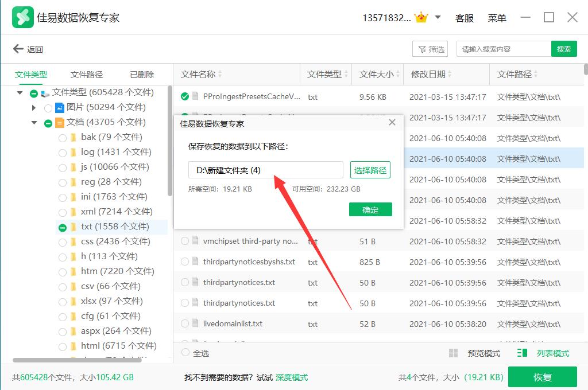Click the PProIngestPresetsCacheV file icon

click(x=195, y=96)
